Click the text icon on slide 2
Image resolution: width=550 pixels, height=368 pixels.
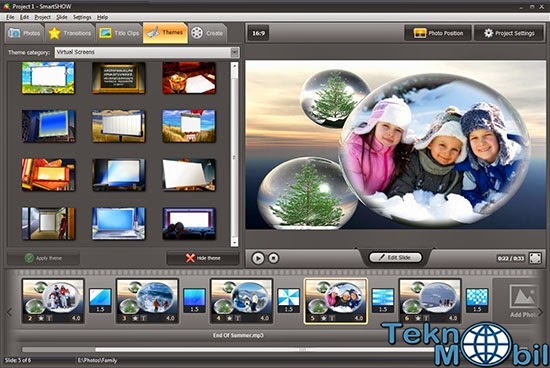[49, 318]
